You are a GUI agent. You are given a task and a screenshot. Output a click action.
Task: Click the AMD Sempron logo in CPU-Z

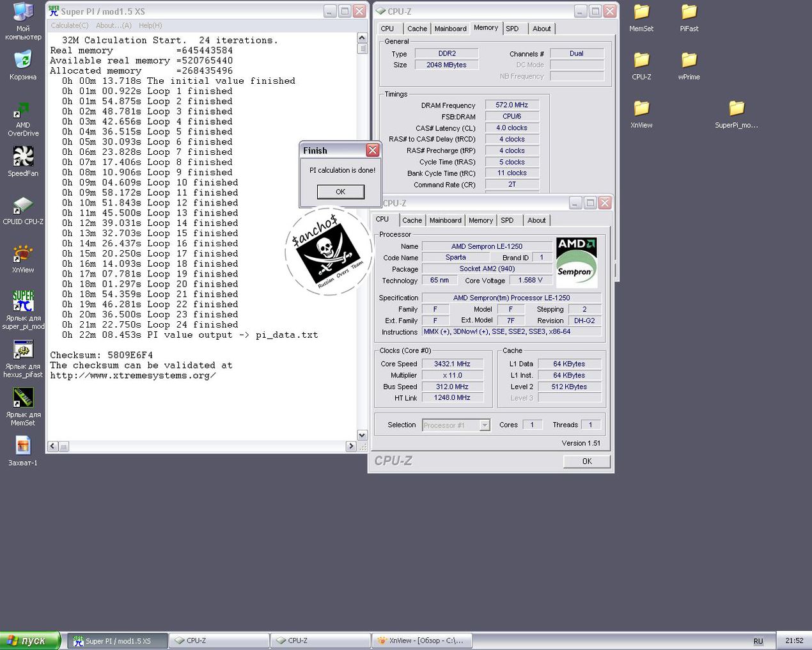(577, 263)
